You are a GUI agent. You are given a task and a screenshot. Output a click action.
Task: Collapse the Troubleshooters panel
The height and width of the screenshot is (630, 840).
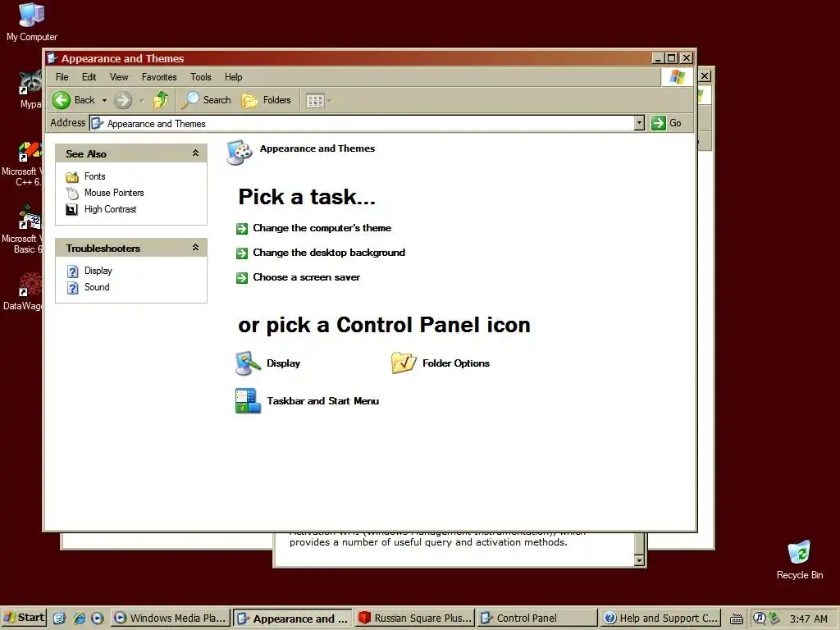(195, 248)
